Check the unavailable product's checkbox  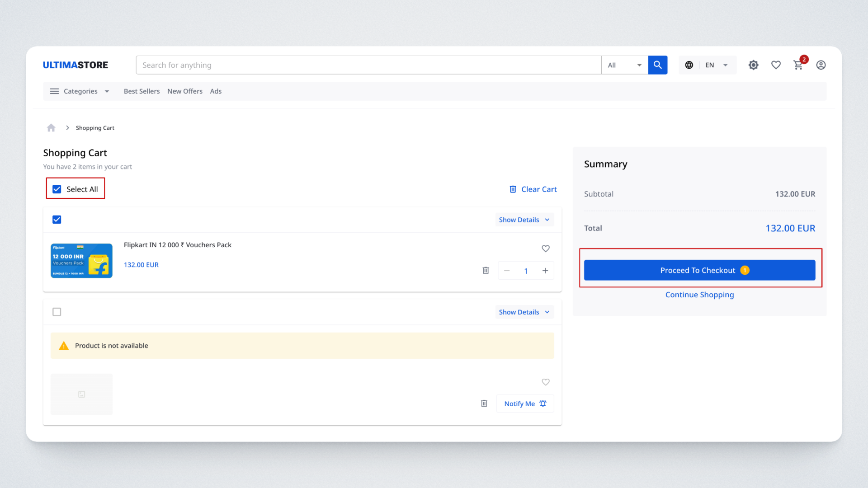pyautogui.click(x=57, y=312)
